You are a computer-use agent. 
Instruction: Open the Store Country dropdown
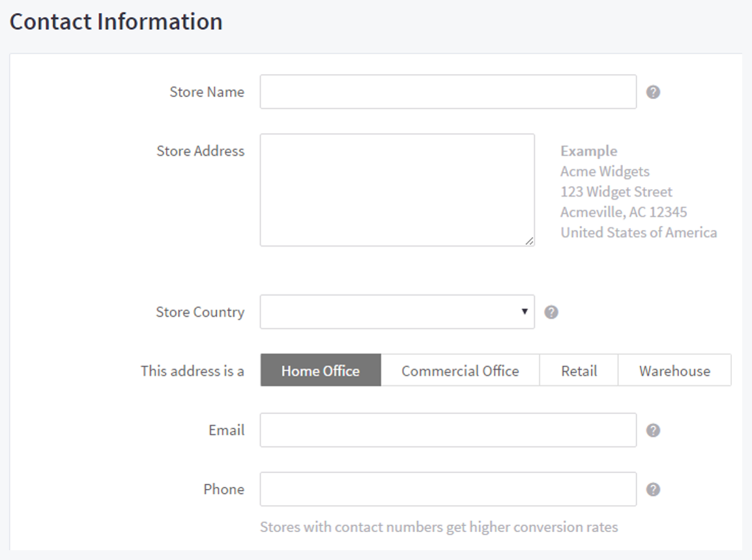tap(397, 312)
